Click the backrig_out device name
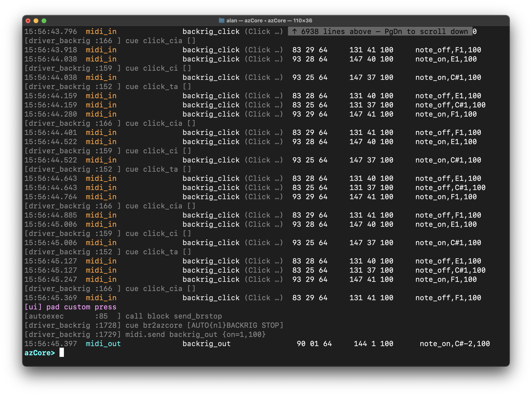This screenshot has height=396, width=532. coord(206,344)
